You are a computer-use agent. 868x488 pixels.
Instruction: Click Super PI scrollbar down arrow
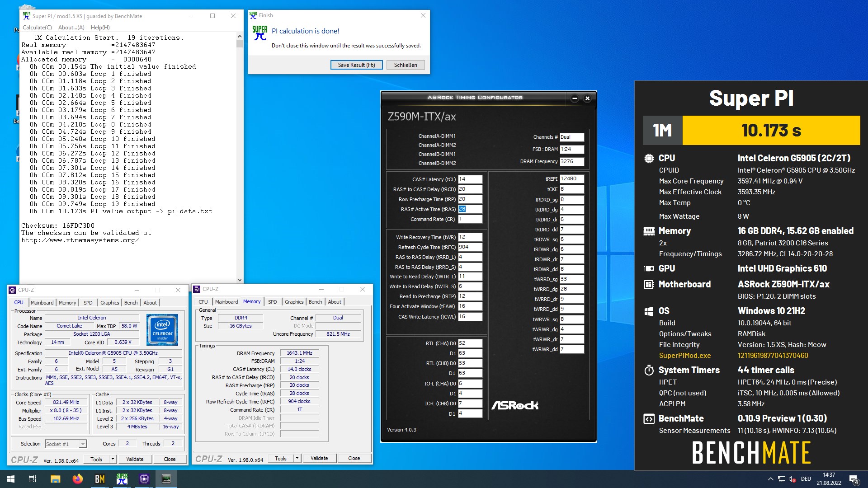(x=240, y=280)
